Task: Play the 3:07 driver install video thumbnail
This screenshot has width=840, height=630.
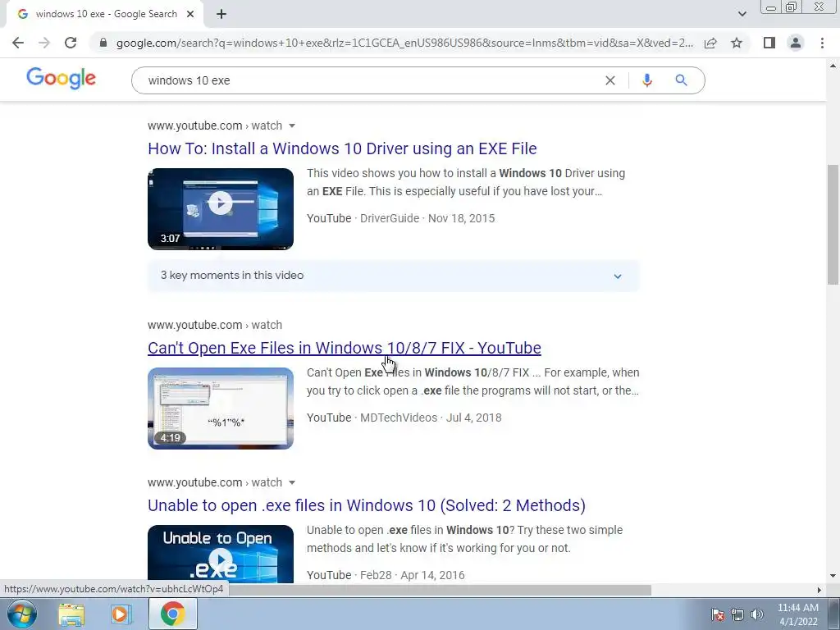Action: [221, 209]
